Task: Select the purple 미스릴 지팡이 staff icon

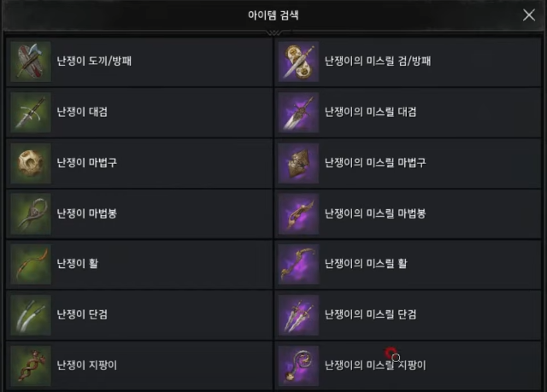Action: [298, 366]
